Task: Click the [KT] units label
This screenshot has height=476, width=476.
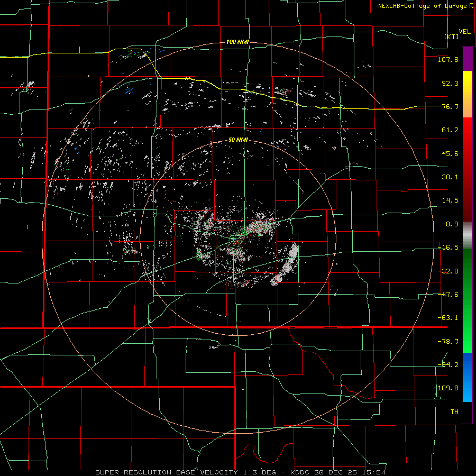Action: [452, 36]
